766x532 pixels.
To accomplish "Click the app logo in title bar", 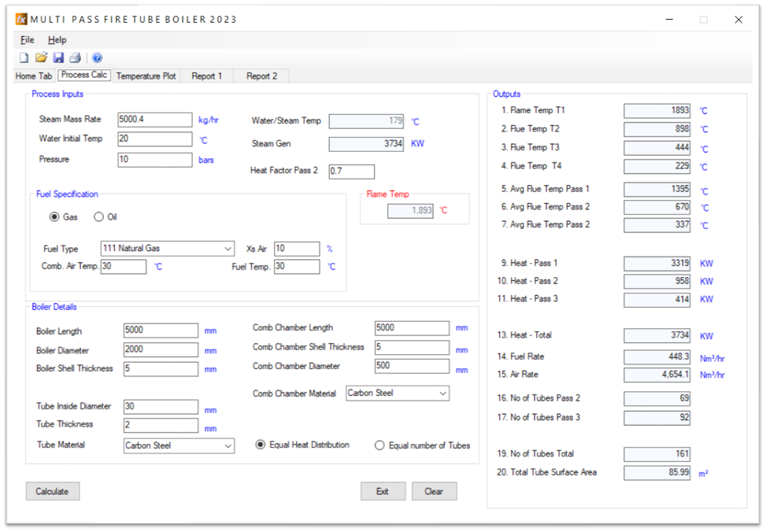I will [x=21, y=20].
